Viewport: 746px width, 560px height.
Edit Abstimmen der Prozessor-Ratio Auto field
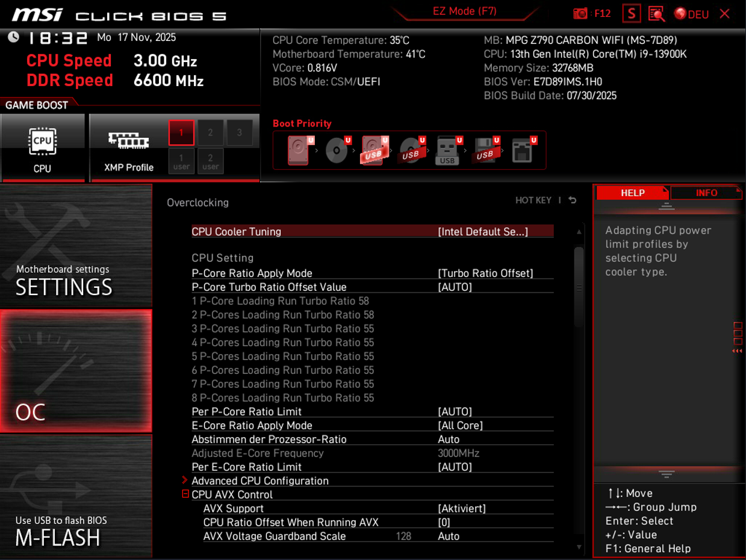(x=449, y=440)
